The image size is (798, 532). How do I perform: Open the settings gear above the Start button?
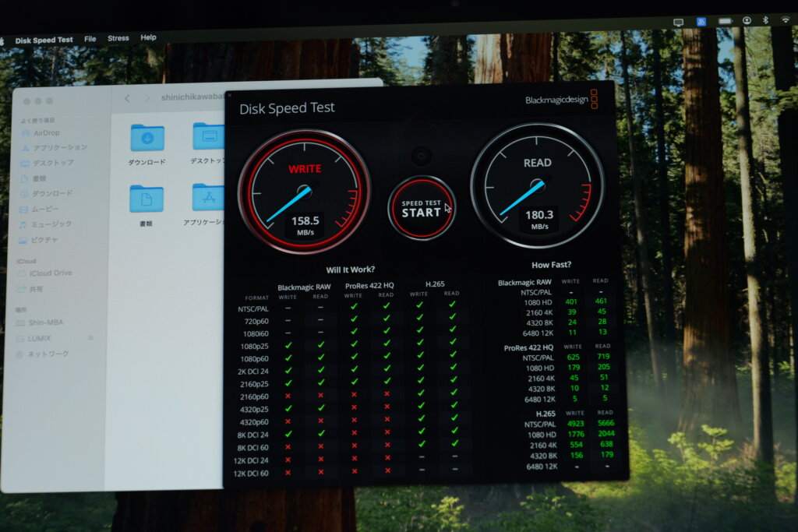coord(422,156)
